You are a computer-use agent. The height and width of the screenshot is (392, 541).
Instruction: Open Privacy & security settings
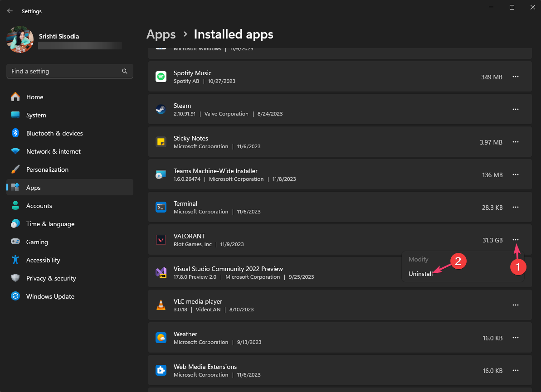(x=70, y=278)
